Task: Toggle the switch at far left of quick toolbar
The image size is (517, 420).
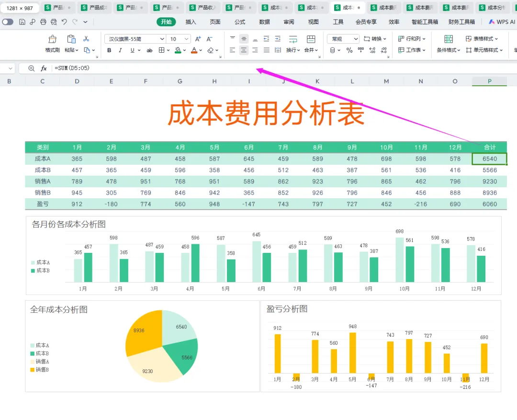Action: tap(8, 22)
